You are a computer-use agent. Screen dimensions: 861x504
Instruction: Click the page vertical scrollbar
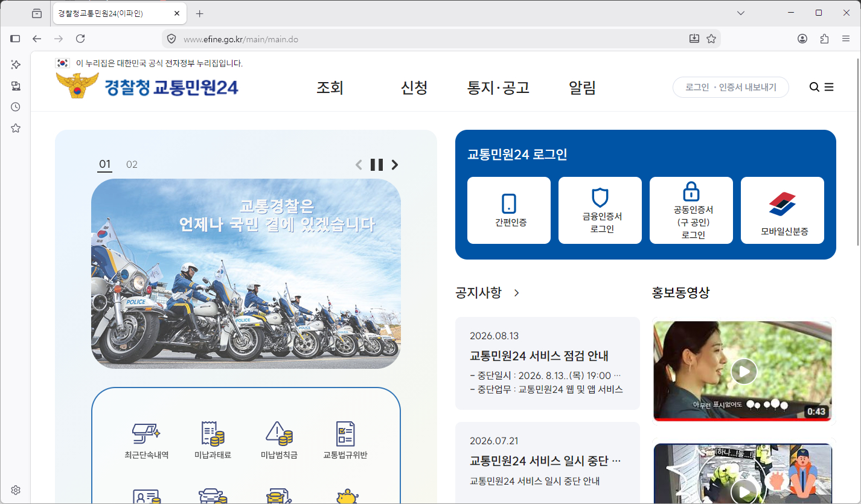pos(858,151)
